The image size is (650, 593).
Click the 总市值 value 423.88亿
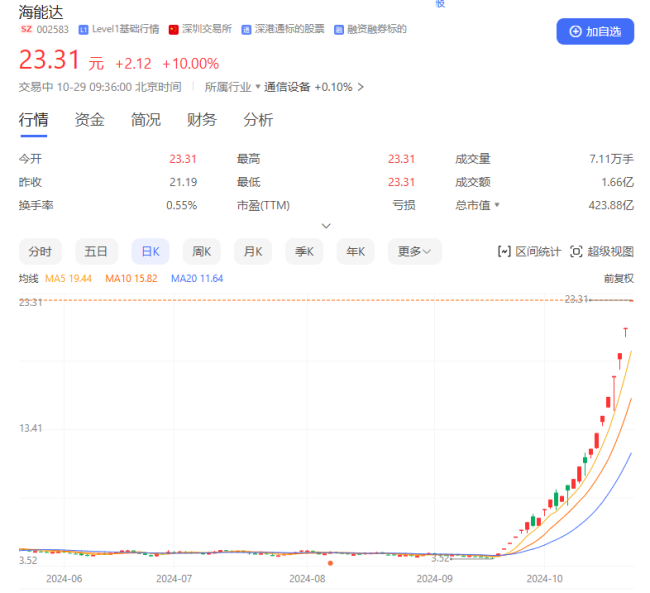click(x=611, y=205)
